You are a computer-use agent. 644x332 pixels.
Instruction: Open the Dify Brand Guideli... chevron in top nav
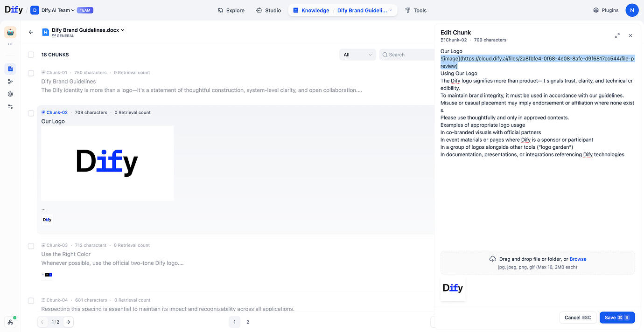[391, 10]
